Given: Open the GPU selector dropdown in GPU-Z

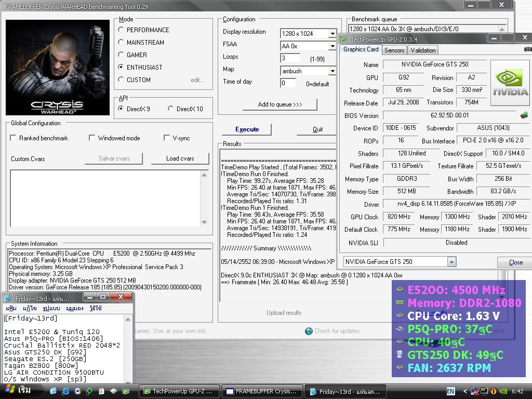Looking at the screenshot, I should pos(451,262).
